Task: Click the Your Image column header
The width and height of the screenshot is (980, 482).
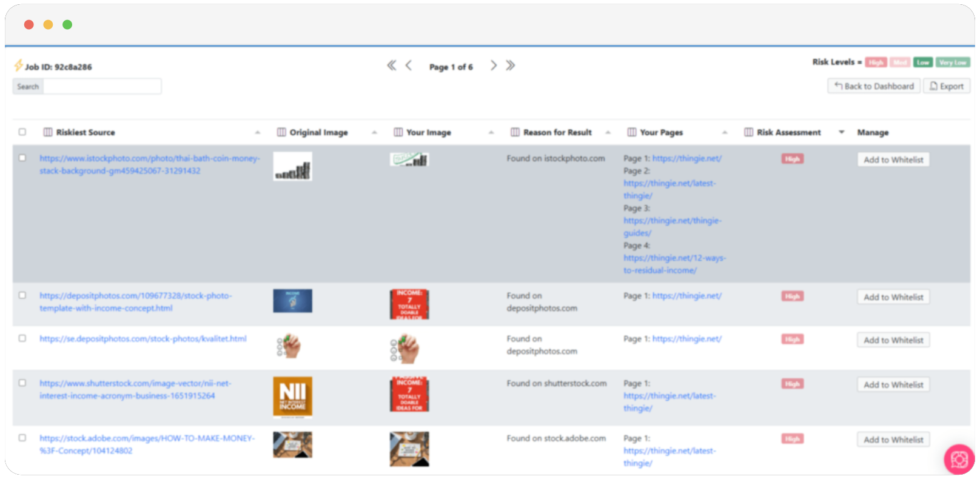Action: click(x=428, y=132)
